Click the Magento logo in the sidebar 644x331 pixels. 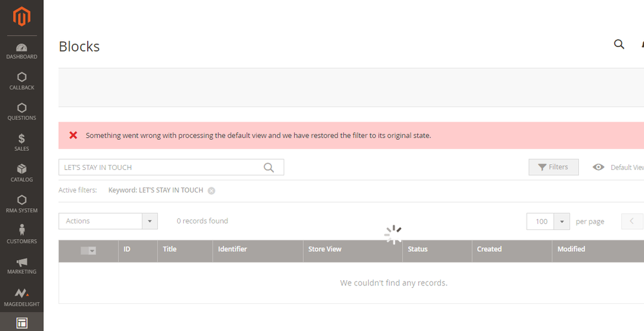[21, 17]
